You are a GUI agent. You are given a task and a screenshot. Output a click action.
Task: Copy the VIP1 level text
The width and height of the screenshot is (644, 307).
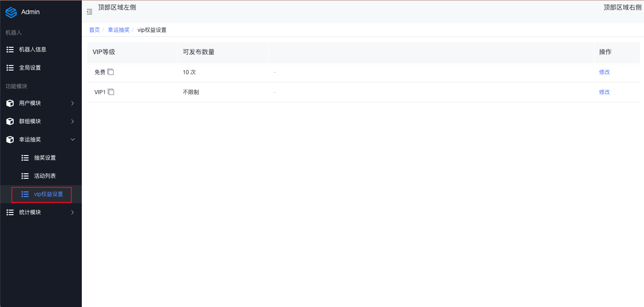click(111, 92)
